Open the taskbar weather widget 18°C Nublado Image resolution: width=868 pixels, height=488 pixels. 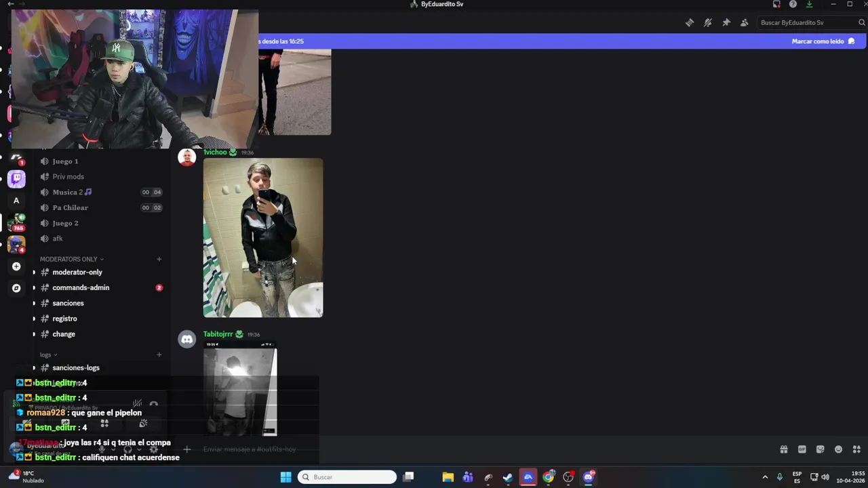pyautogui.click(x=26, y=477)
